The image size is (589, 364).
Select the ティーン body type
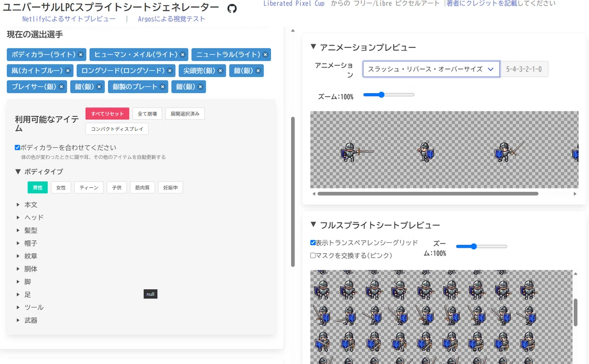pos(89,187)
